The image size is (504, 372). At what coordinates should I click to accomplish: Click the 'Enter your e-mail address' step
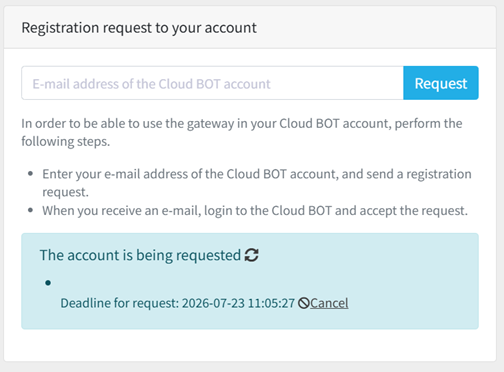(x=257, y=183)
